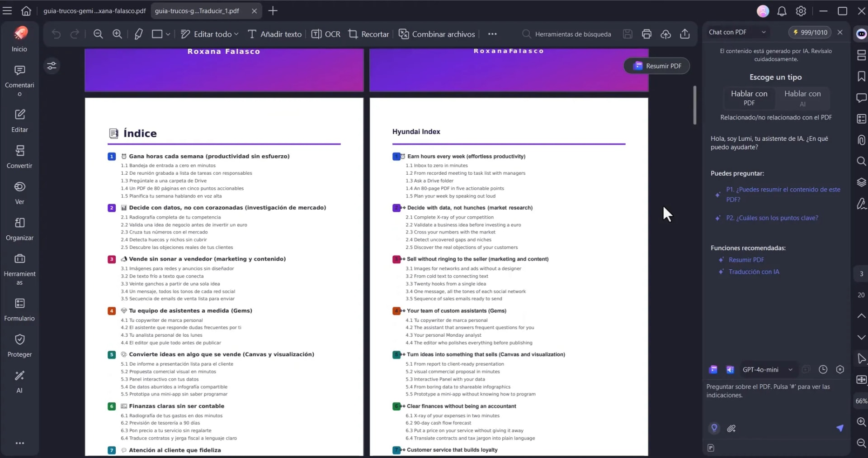This screenshot has height=458, width=868.
Task: Open Combinar archivos tool
Action: [437, 34]
